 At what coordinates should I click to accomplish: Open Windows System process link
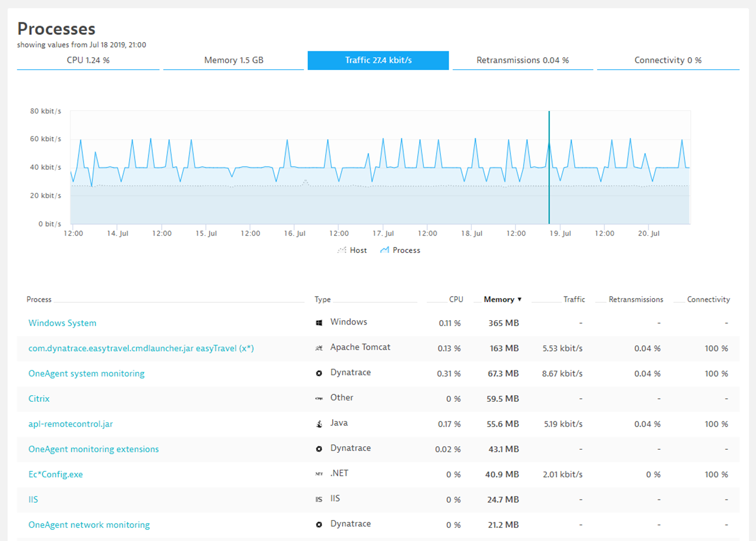click(x=62, y=323)
